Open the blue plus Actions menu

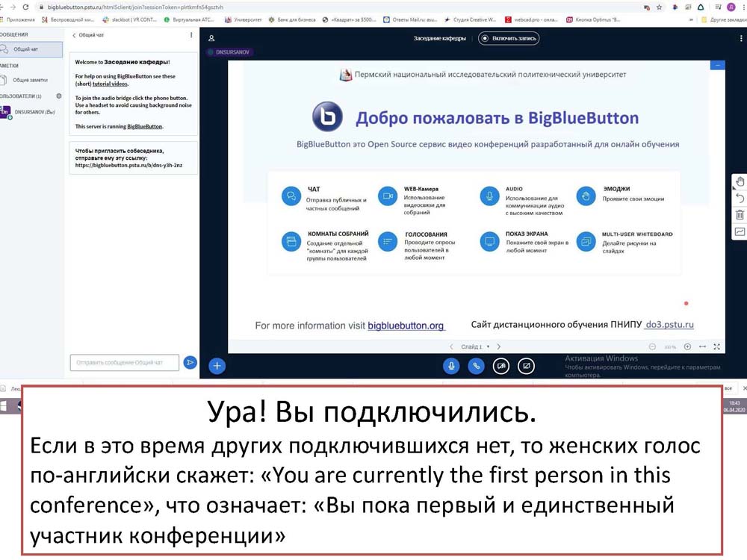(x=217, y=366)
